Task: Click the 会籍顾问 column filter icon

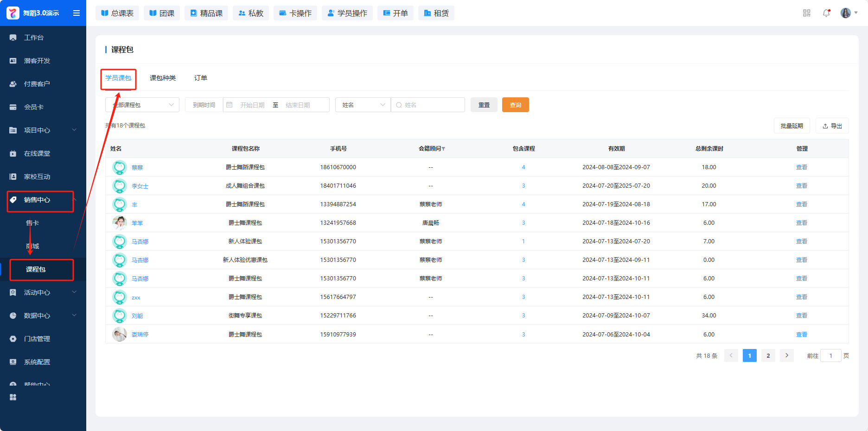Action: coord(444,149)
